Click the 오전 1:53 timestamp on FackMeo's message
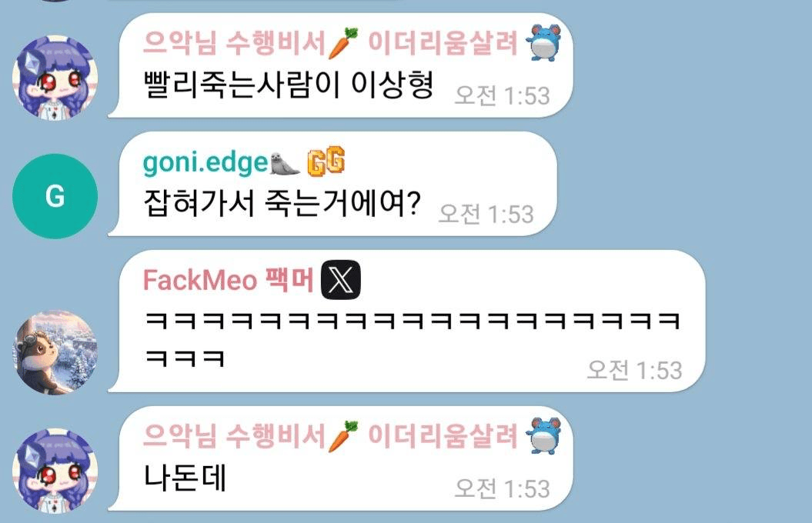Image resolution: width=812 pixels, height=523 pixels. tap(634, 371)
